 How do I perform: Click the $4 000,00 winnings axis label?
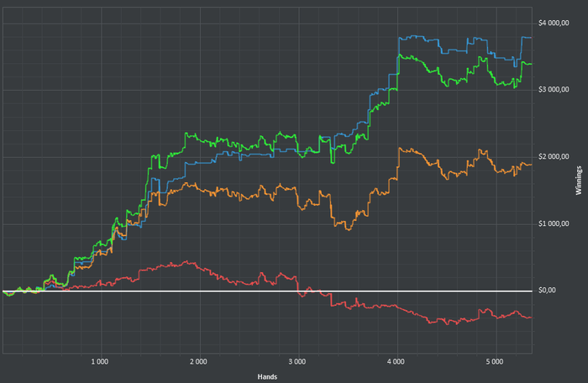tap(554, 24)
